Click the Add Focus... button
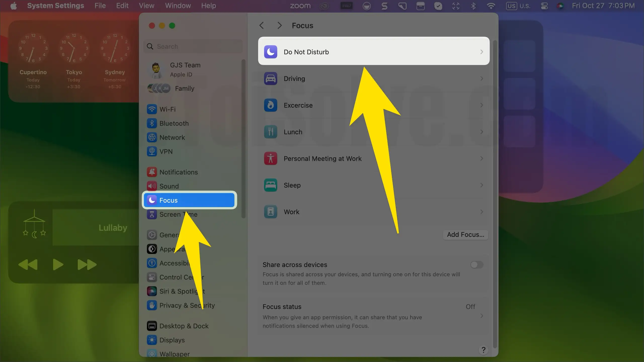Image resolution: width=644 pixels, height=362 pixels. click(x=465, y=235)
